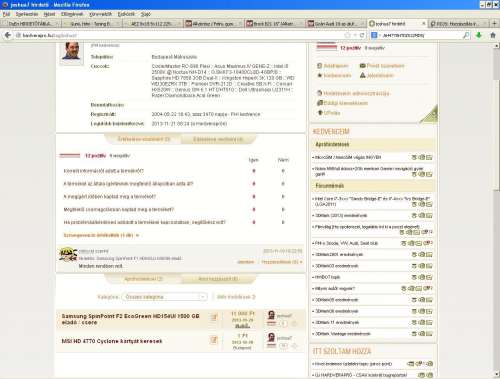Switch to the Alkatrész / Fenu browser tab

(213, 24)
